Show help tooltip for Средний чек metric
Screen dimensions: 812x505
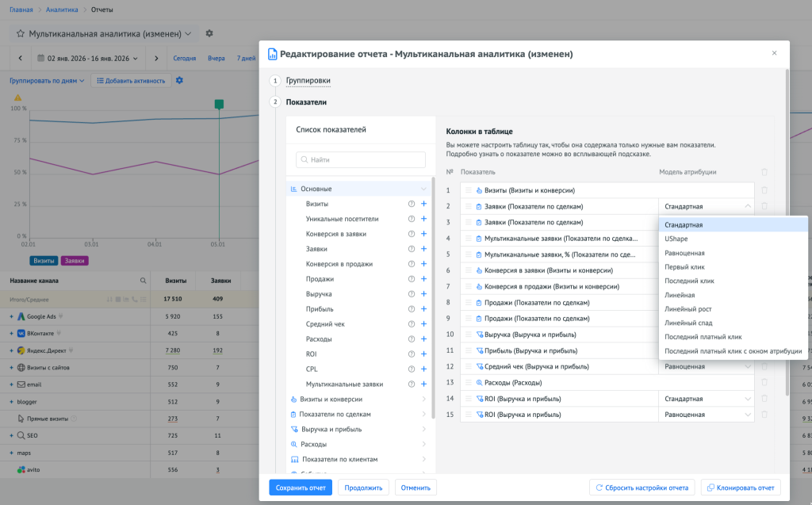point(412,324)
